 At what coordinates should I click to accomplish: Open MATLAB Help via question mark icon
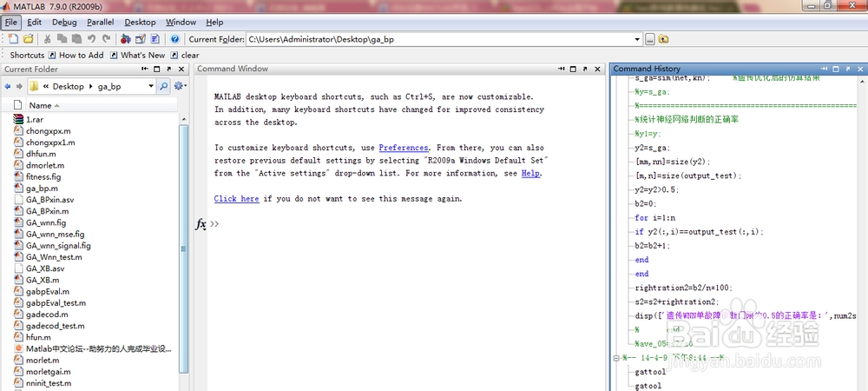175,39
